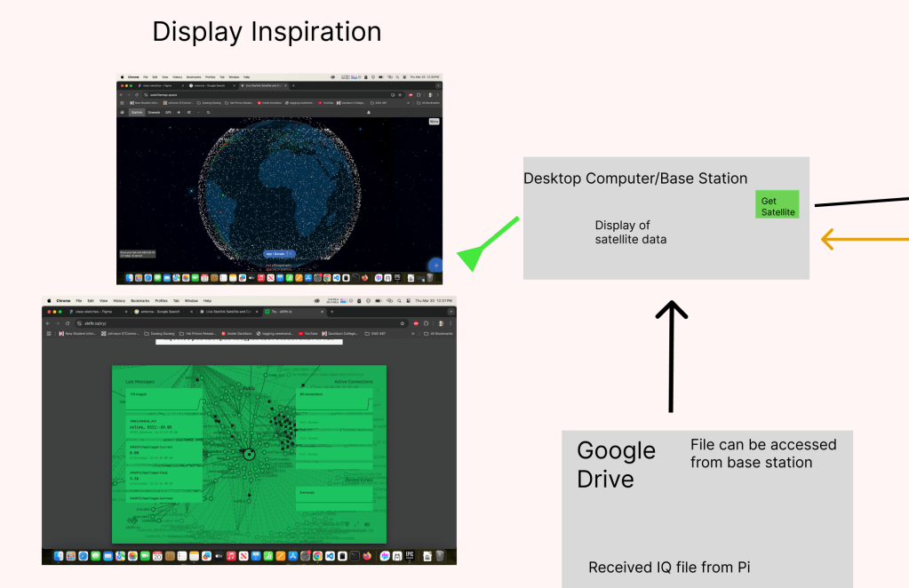Image resolution: width=909 pixels, height=588 pixels.
Task: Select the Display Inspiration heading text
Action: click(x=267, y=32)
